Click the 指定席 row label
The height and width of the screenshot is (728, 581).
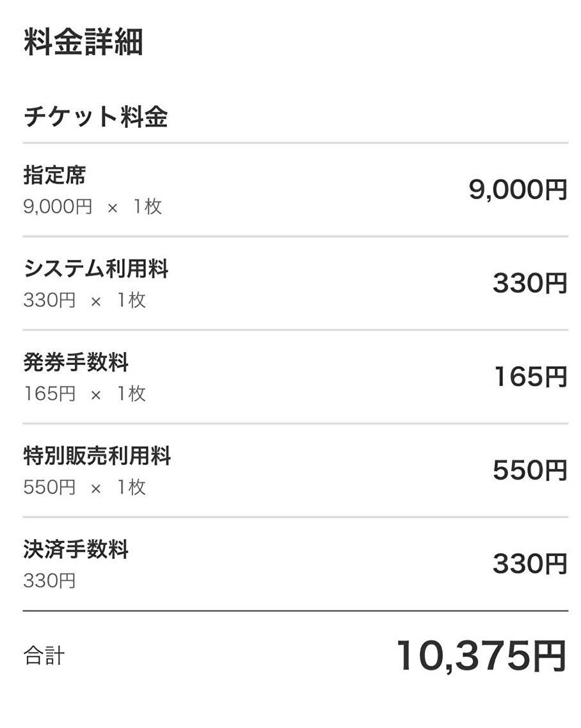tap(54, 175)
